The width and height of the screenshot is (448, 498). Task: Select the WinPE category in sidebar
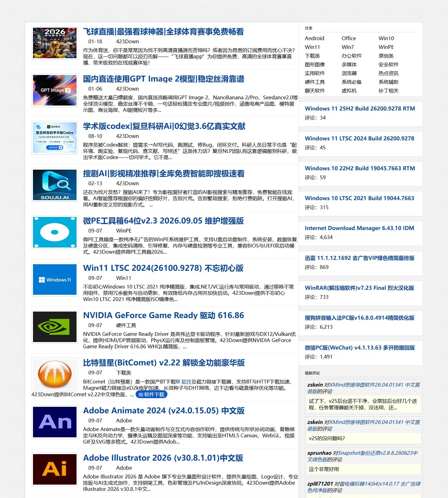coord(386,47)
